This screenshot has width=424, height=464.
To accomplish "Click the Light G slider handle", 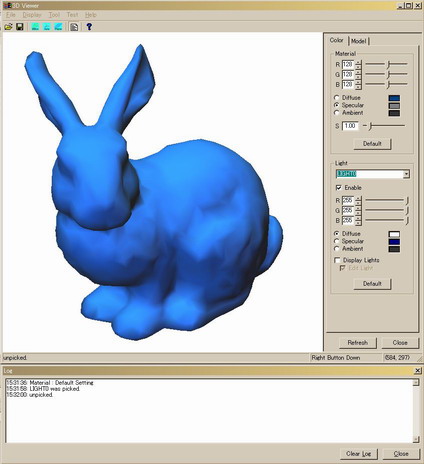I will (407, 210).
